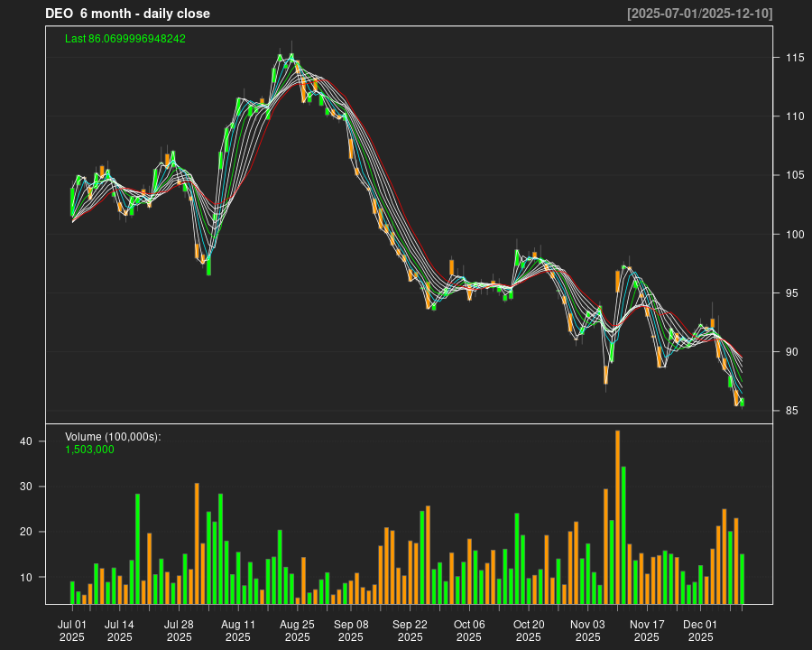Click the 10 tick on volume axis
This screenshot has width=812, height=650.
click(x=27, y=578)
